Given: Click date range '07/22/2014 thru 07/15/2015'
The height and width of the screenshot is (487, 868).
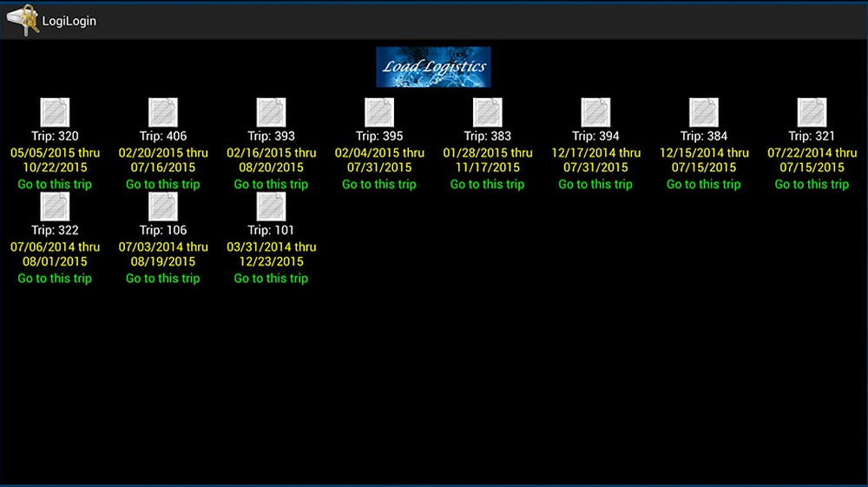Looking at the screenshot, I should (812, 160).
